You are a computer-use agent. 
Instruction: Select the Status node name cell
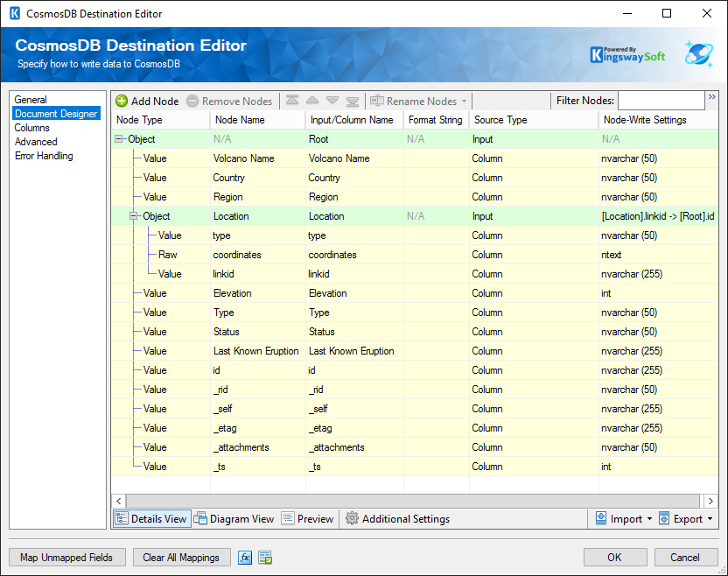pos(257,332)
